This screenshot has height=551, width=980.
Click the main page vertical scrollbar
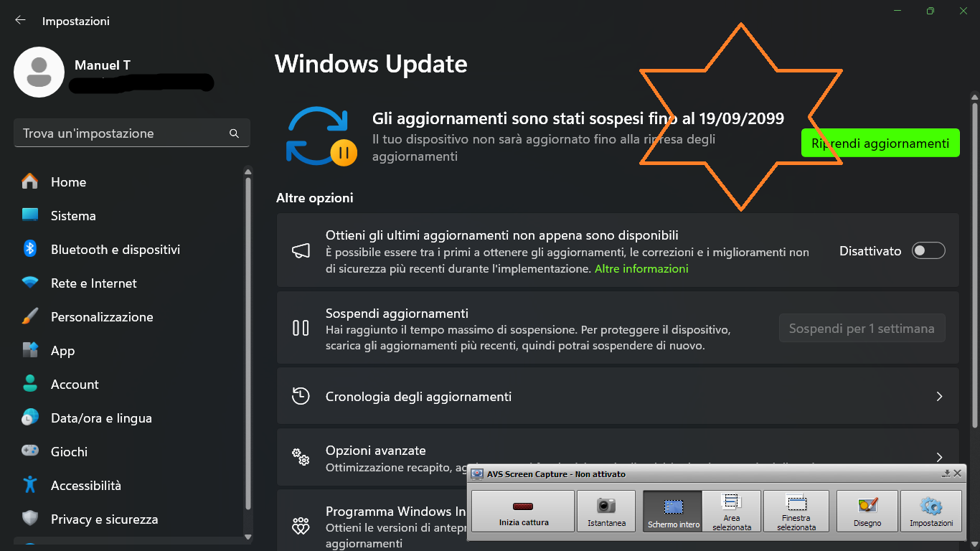(974, 265)
